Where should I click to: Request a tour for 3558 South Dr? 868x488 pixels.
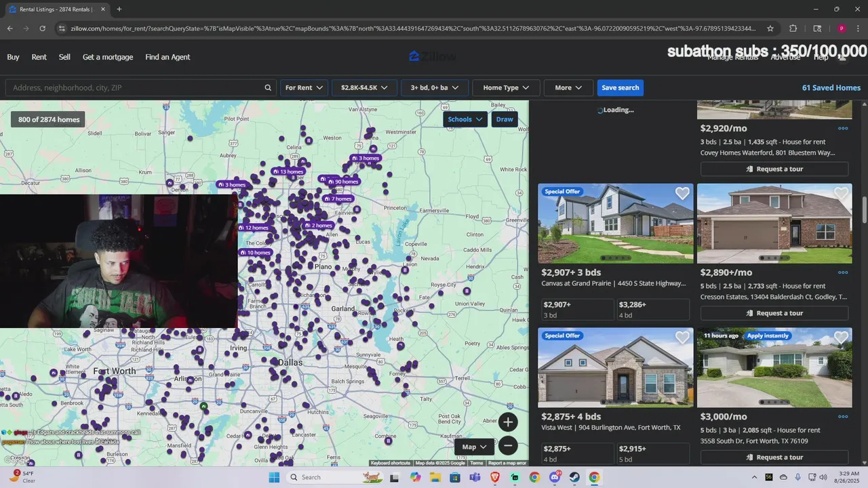coord(774,457)
